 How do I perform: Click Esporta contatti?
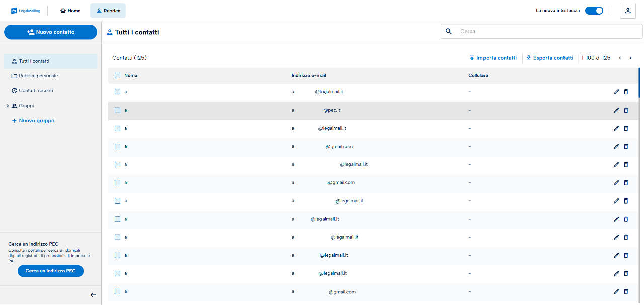549,58
